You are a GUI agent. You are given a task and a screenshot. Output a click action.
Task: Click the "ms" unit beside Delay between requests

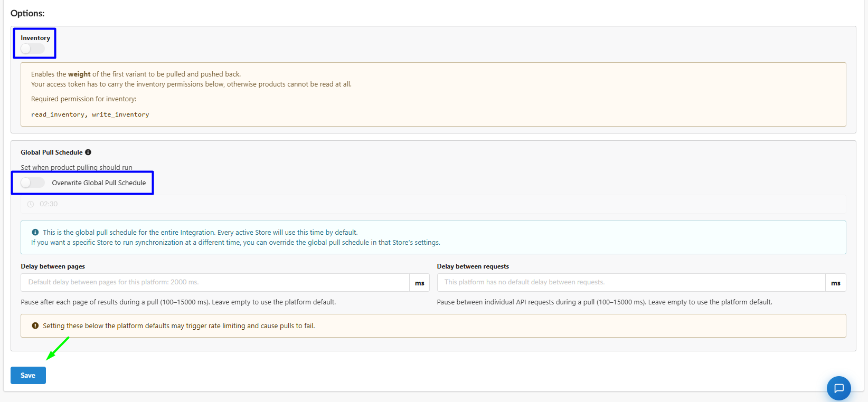click(836, 283)
